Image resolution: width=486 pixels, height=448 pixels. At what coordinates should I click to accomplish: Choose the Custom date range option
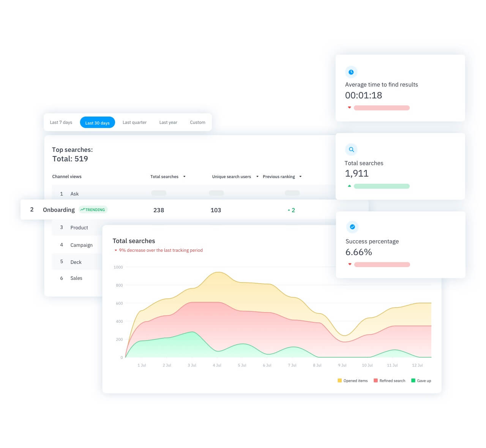[x=197, y=122]
